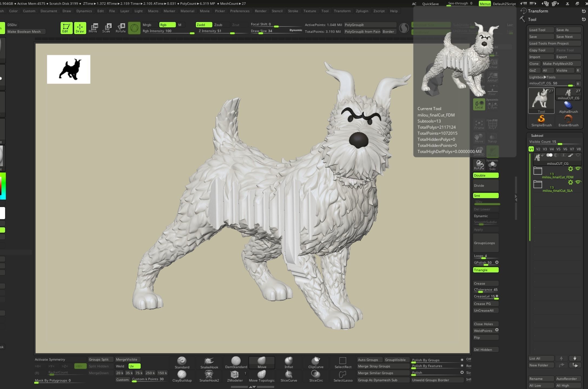Click the Divide button
Screen dimensions: 588x389
[486, 186]
